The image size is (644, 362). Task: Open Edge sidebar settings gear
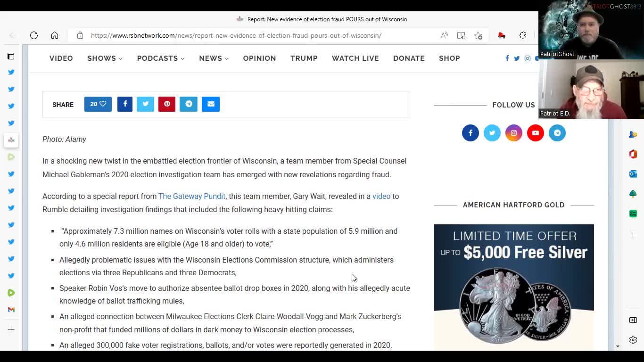point(633,340)
